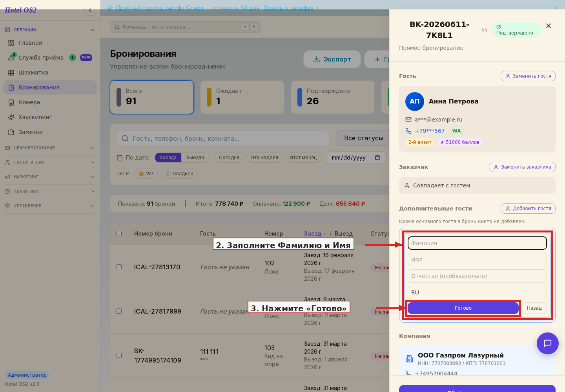The image size is (565, 392).
Task: Open the chat bubble floating button
Action: (547, 343)
